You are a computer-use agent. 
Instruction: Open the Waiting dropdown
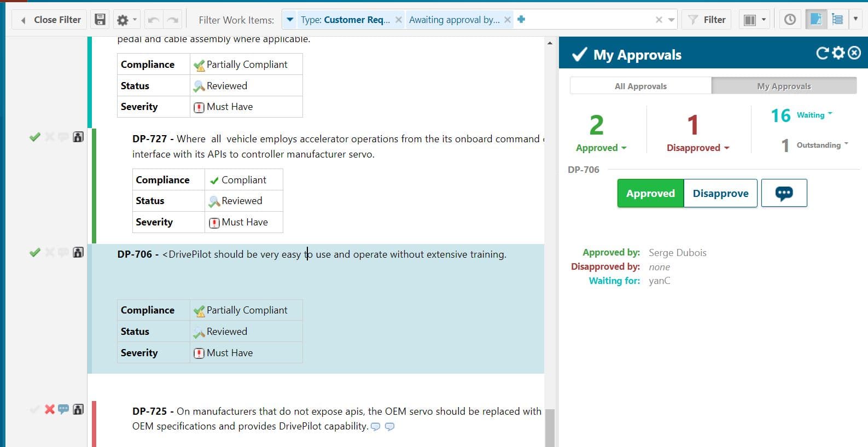click(814, 115)
